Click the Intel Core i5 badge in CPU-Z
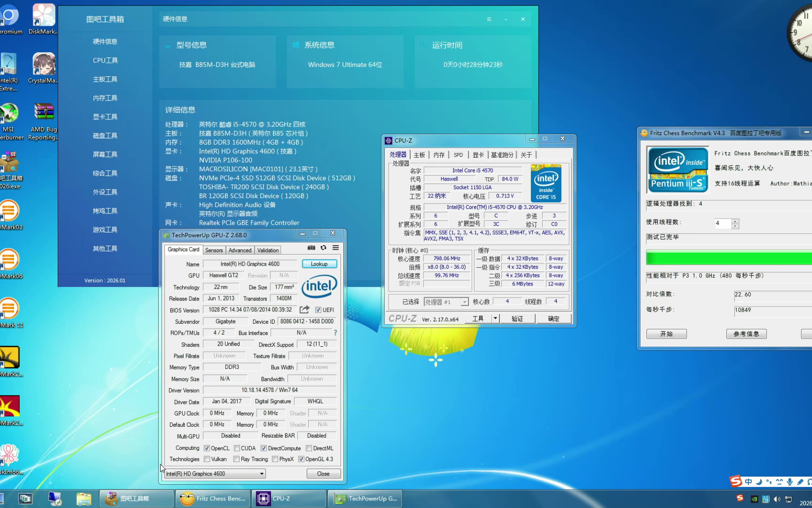 coord(546,183)
